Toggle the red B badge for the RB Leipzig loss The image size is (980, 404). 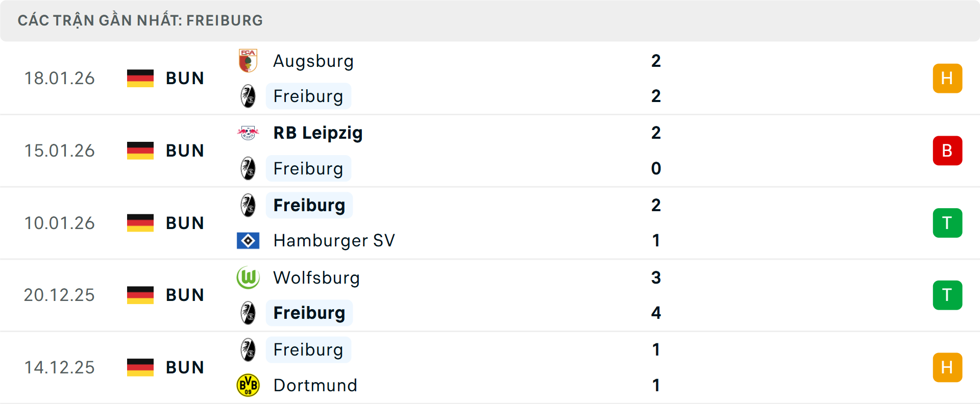coord(948,150)
